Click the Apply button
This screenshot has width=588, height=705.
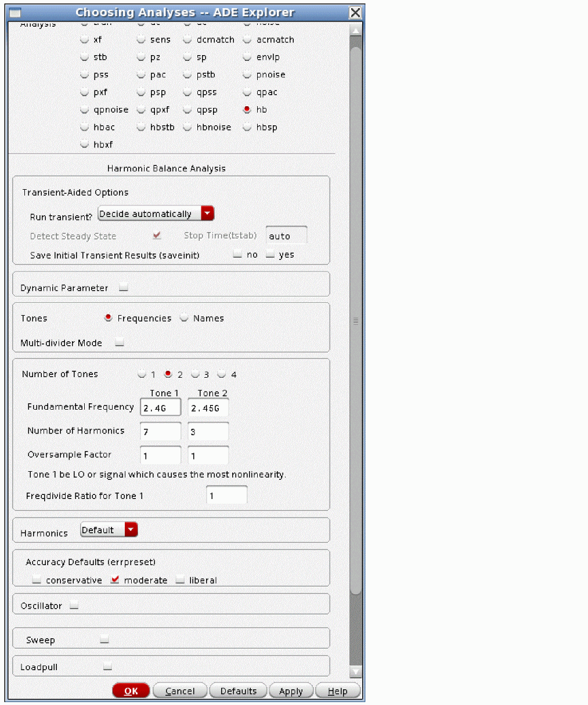click(x=291, y=691)
